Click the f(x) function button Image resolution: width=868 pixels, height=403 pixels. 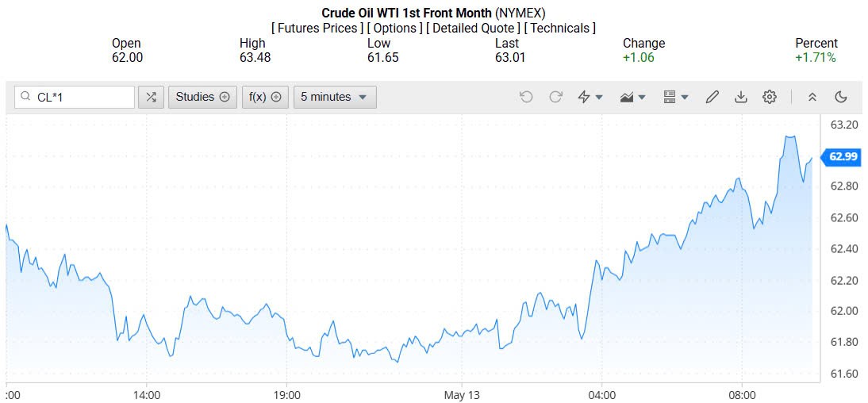point(265,97)
